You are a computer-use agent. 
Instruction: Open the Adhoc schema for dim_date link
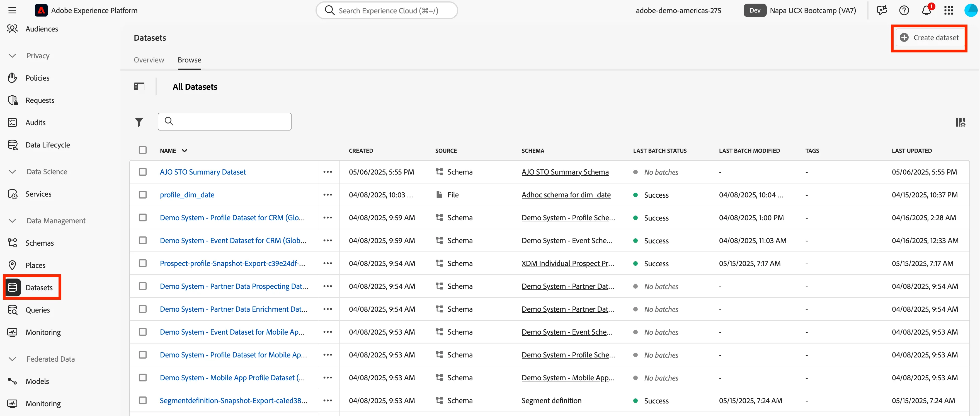566,195
